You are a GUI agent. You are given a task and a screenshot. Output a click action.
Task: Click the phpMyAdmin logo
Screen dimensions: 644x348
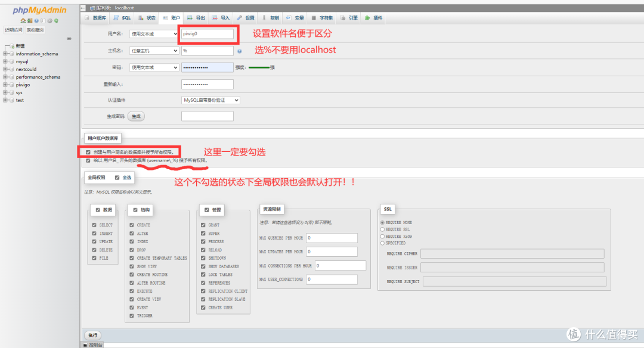[x=39, y=10]
